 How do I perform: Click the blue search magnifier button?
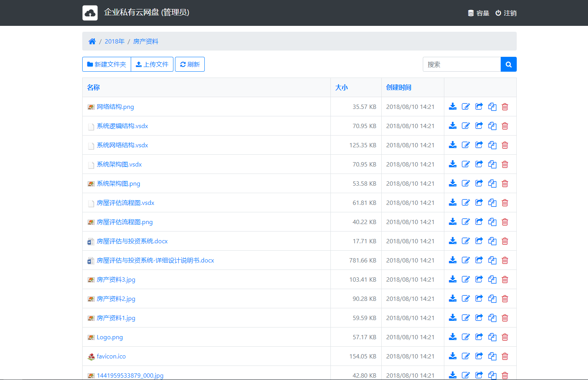[509, 65]
